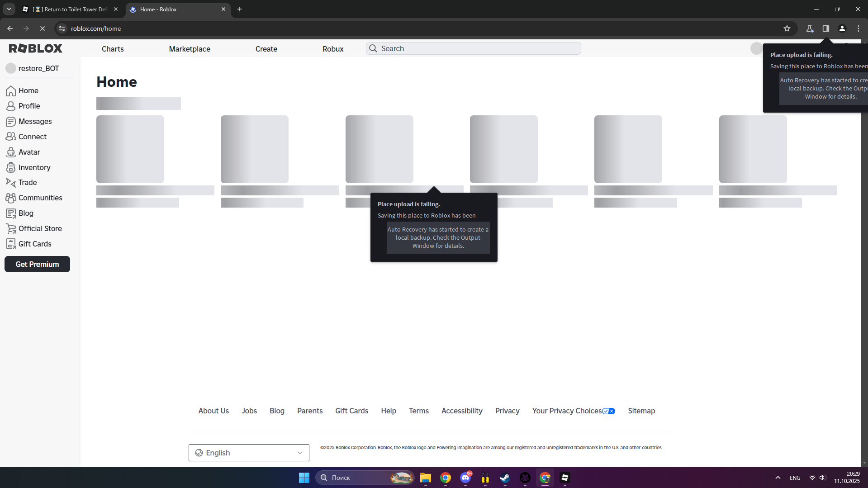868x488 pixels.
Task: Open the Terms footer link
Action: [x=419, y=411]
